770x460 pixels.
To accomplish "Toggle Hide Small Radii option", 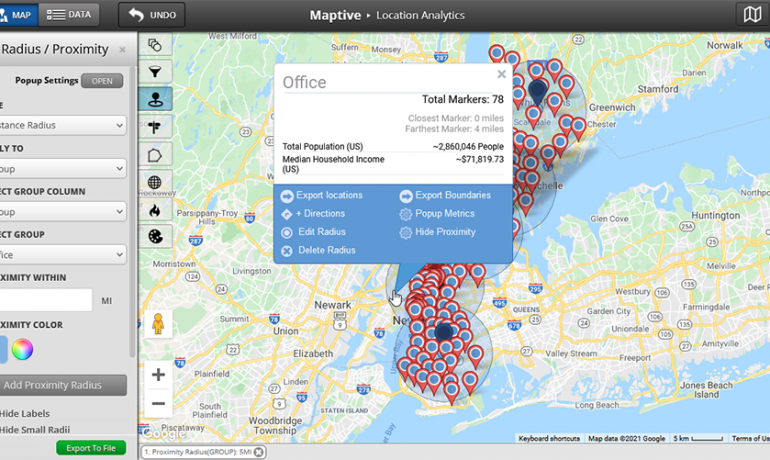I will click(x=35, y=430).
